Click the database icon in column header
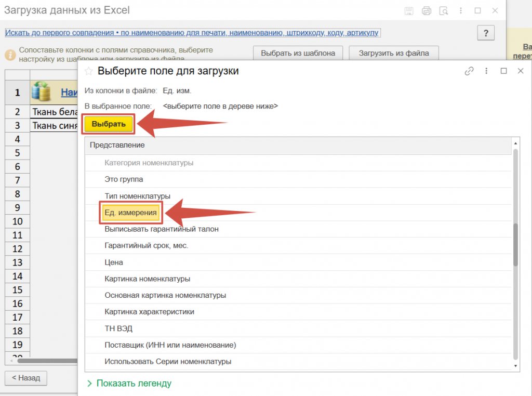This screenshot has width=532, height=396. 41,92
